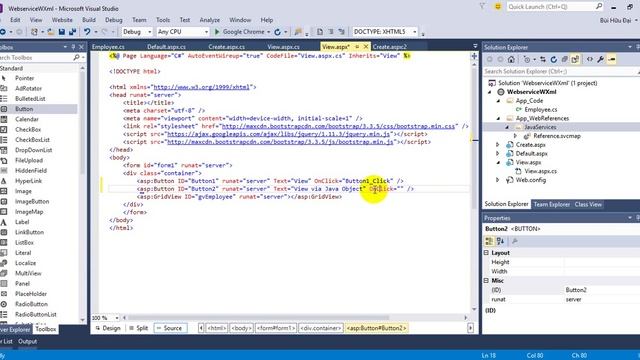Switch to the Employee.cs tab
The height and width of the screenshot is (360, 640).
(108, 47)
